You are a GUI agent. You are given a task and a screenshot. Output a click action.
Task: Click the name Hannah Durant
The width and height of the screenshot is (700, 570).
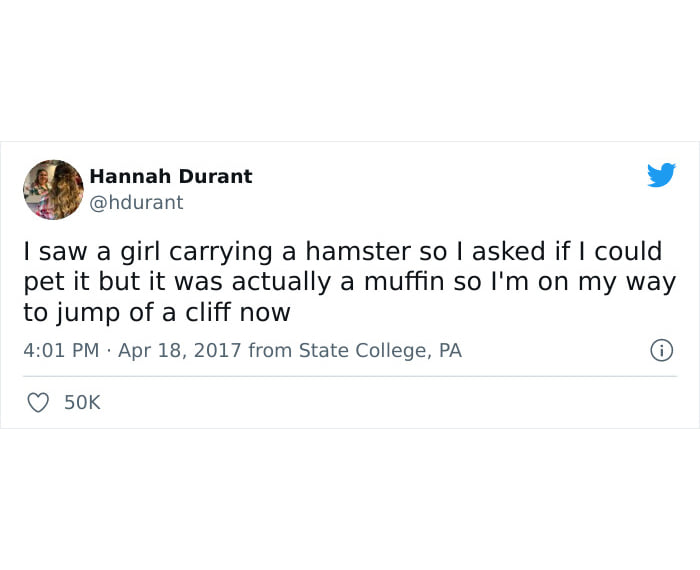pos(170,176)
